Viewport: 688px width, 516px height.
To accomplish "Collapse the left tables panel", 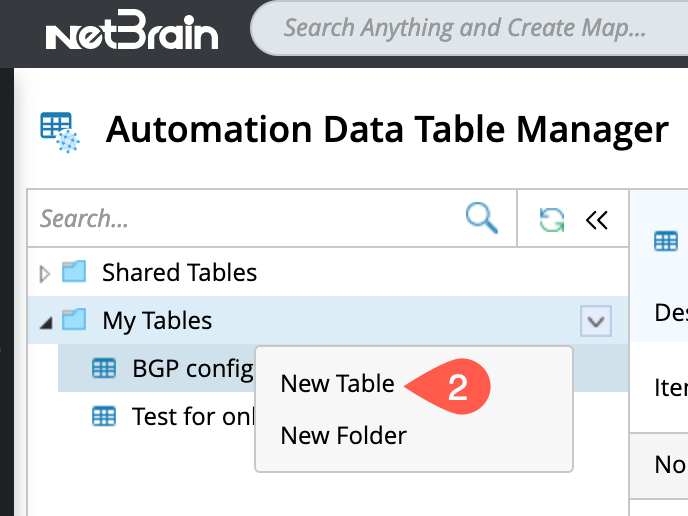I will click(x=597, y=220).
